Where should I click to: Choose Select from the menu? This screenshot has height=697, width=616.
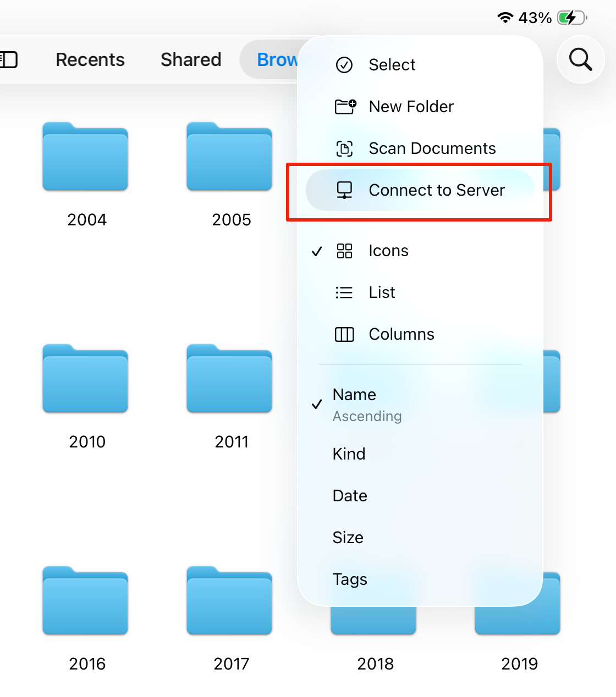392,65
